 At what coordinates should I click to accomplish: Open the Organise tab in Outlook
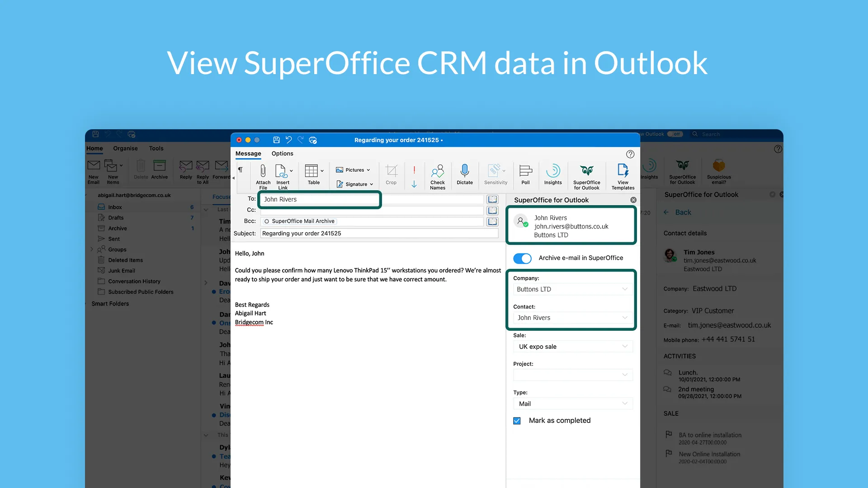coord(125,148)
